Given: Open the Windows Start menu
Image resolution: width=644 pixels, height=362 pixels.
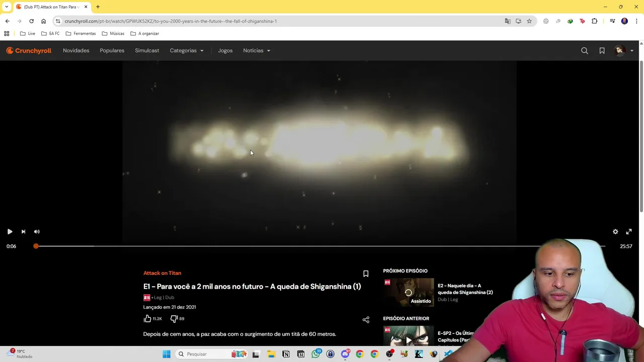Looking at the screenshot, I should point(167,354).
